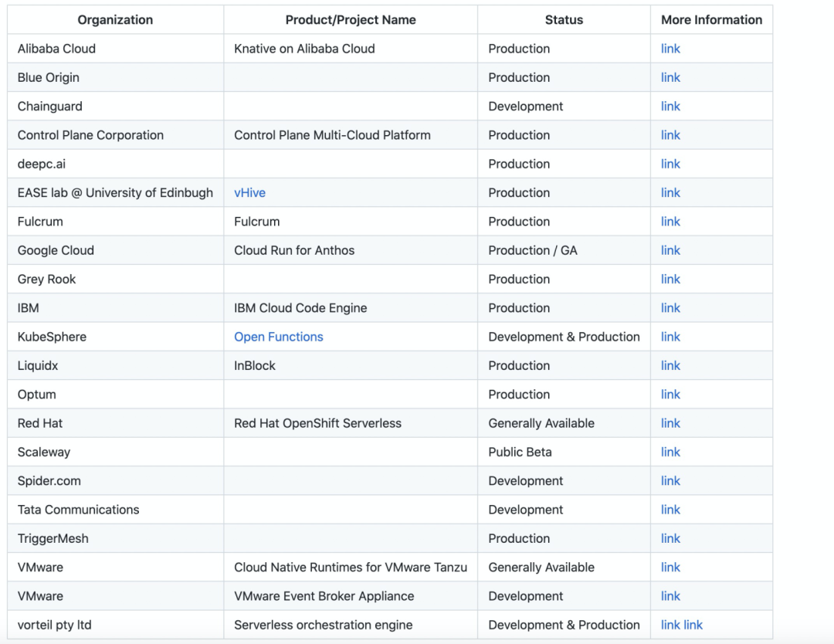Image resolution: width=834 pixels, height=644 pixels.
Task: Open the first vorteil pty ltd link
Action: tap(670, 625)
